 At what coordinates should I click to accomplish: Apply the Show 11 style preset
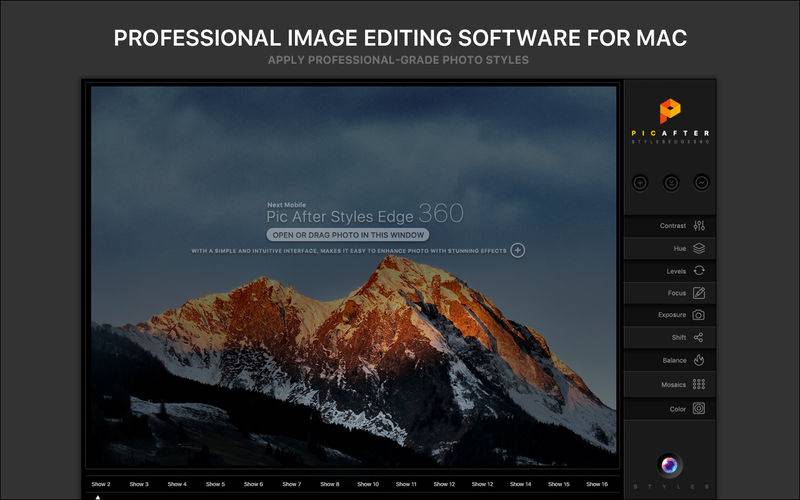tap(406, 484)
